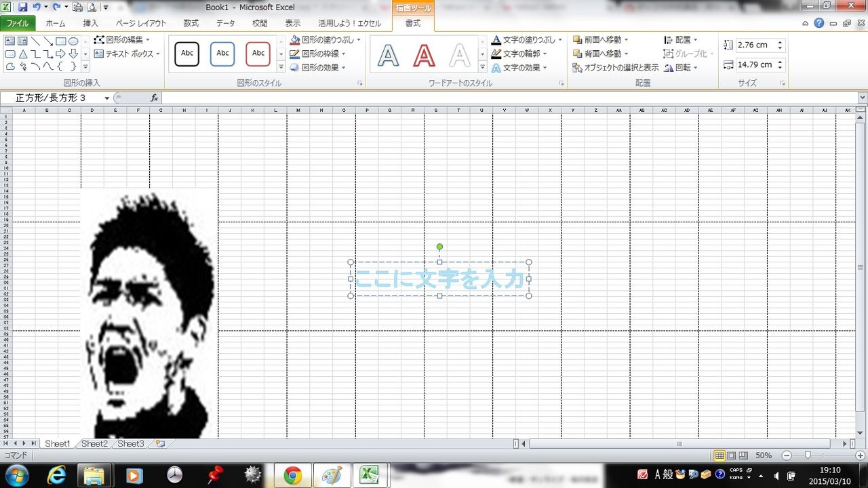
Task: Select the oval shape in gallery
Action: pyautogui.click(x=73, y=41)
